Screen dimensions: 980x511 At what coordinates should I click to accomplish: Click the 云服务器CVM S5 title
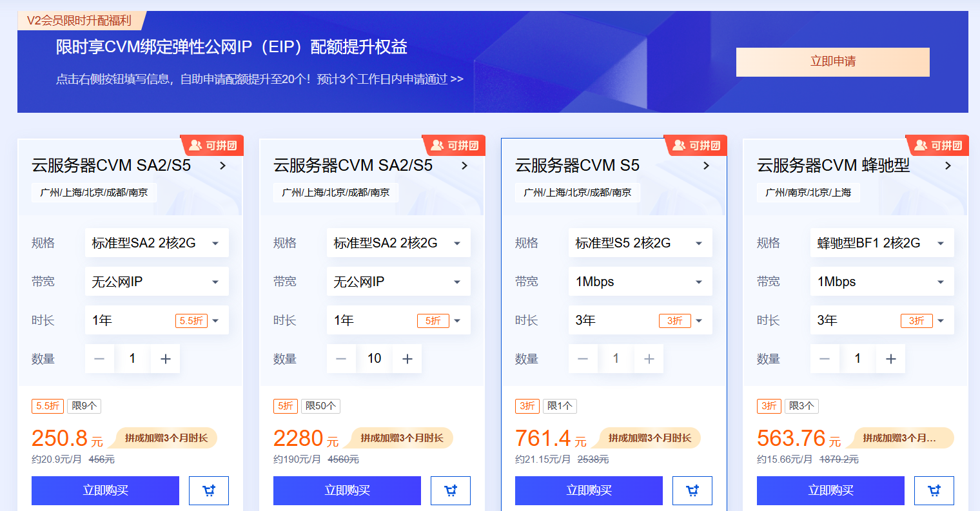point(577,166)
